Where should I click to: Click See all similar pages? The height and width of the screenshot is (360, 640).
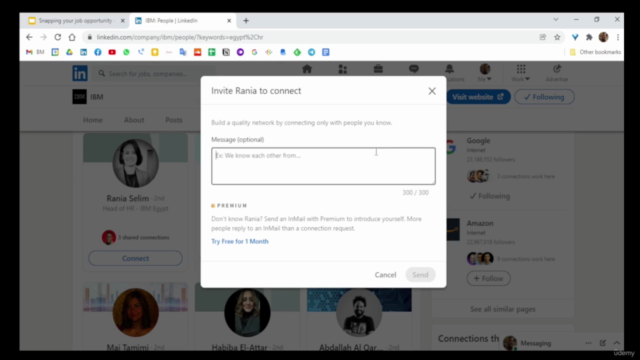502,309
